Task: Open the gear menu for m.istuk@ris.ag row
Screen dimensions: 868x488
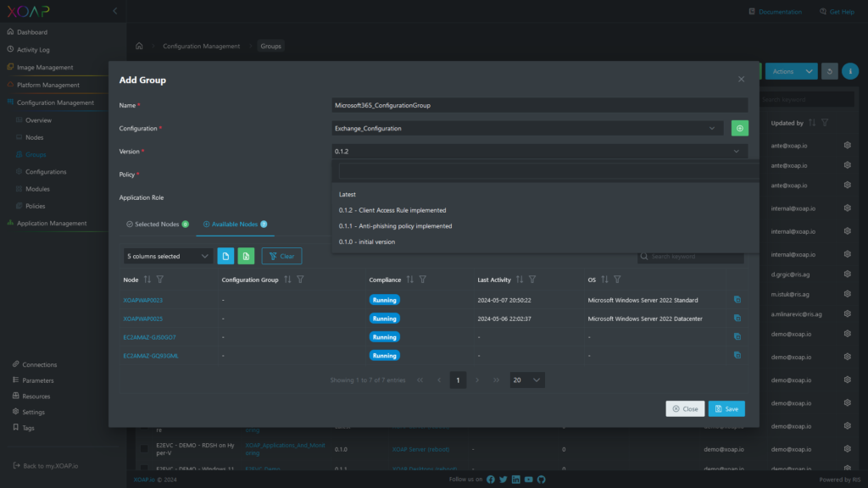Action: [x=848, y=294]
